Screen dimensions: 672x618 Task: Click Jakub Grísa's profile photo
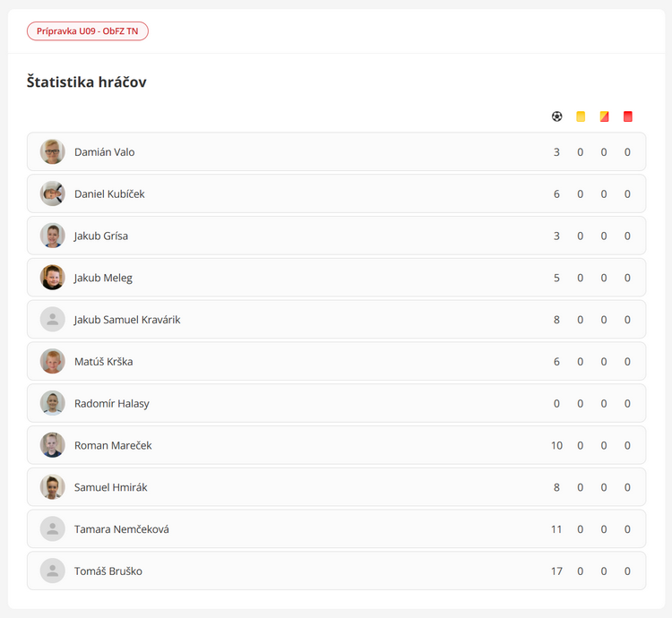pos(53,236)
